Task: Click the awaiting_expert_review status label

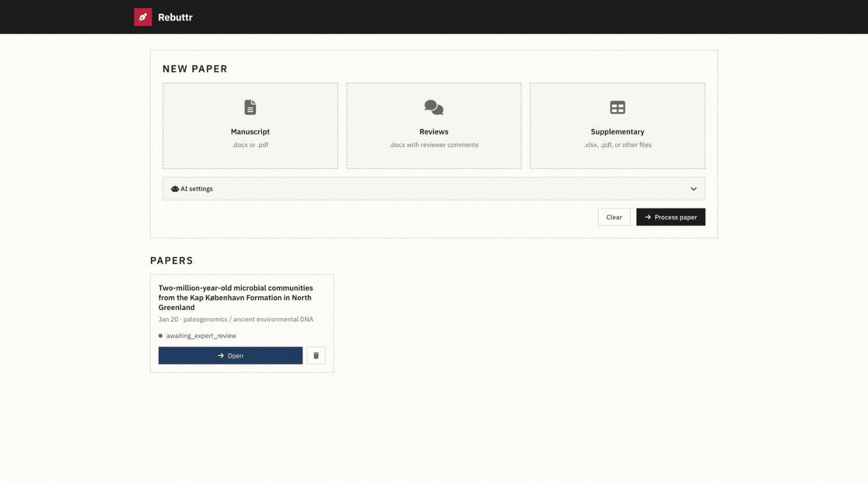Action: click(201, 336)
